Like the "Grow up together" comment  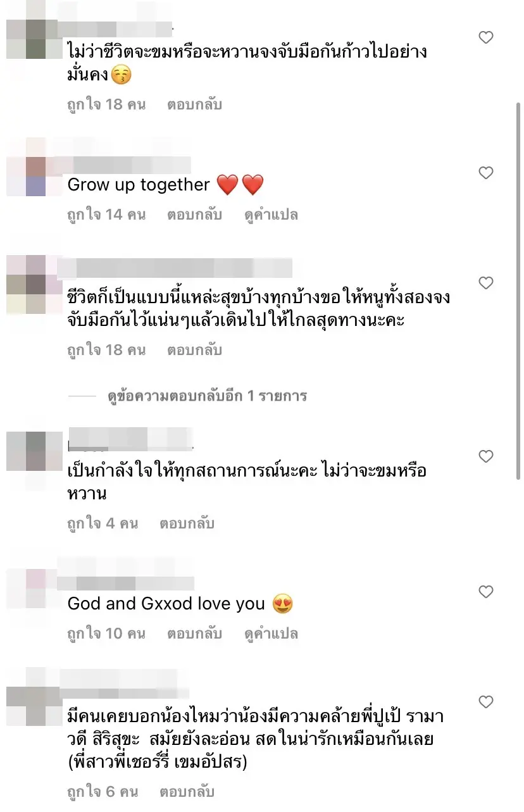tap(485, 173)
